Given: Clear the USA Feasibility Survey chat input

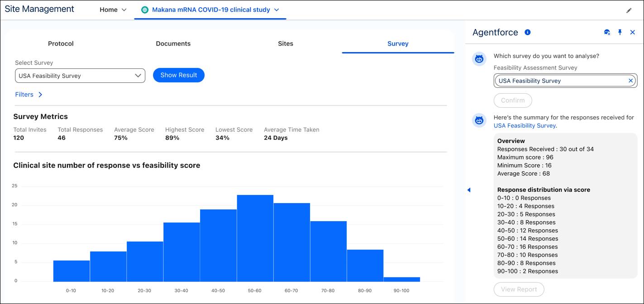Looking at the screenshot, I should point(630,80).
